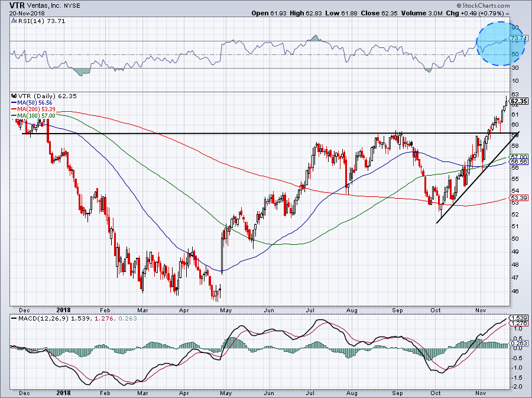Click the candlestick icon before VTR (Daily)
Viewport: 532px width, 398px height.
point(14,96)
